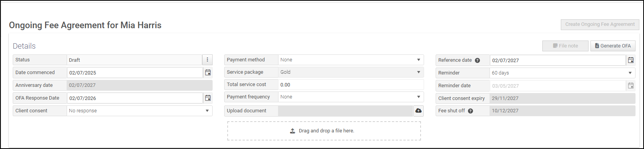Click the Create Ongoing Fee Agreement button
This screenshot has height=149, width=644.
tap(600, 24)
